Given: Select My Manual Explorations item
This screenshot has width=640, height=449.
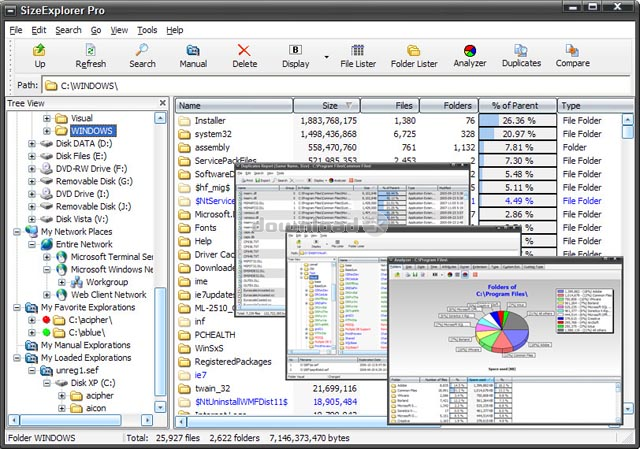Looking at the screenshot, I should (86, 345).
